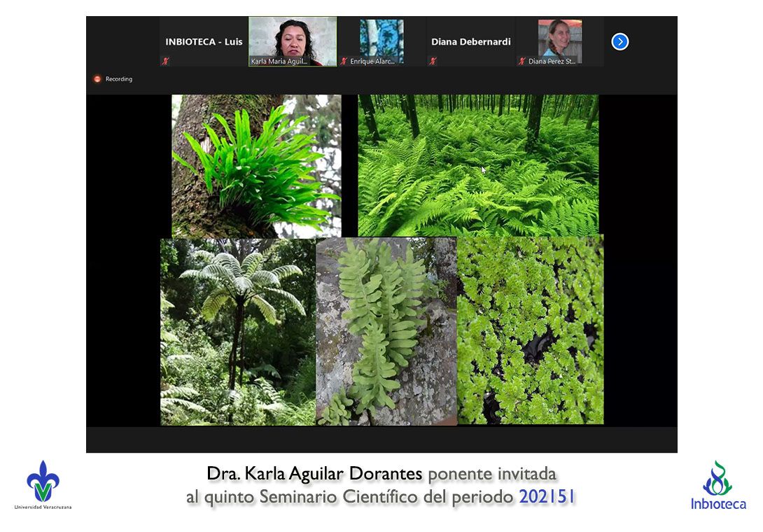Select Karla Maria Aguilar's video tile

[293, 41]
